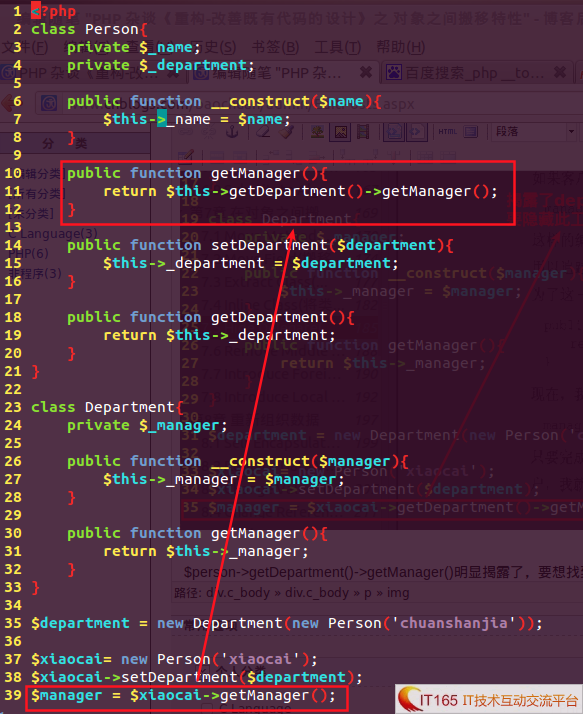Click line 31 'return $this->_manager;'

click(205, 551)
